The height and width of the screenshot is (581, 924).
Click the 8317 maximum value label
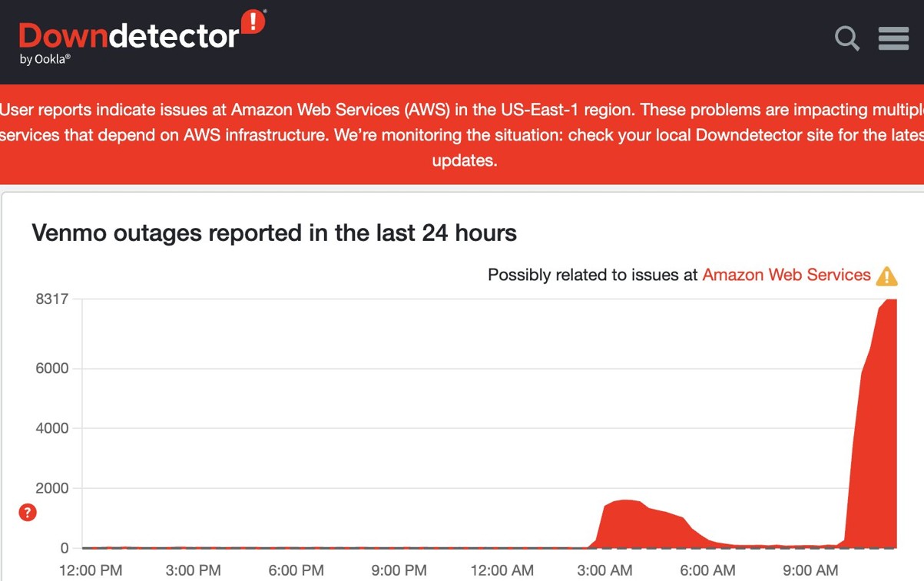click(x=51, y=299)
